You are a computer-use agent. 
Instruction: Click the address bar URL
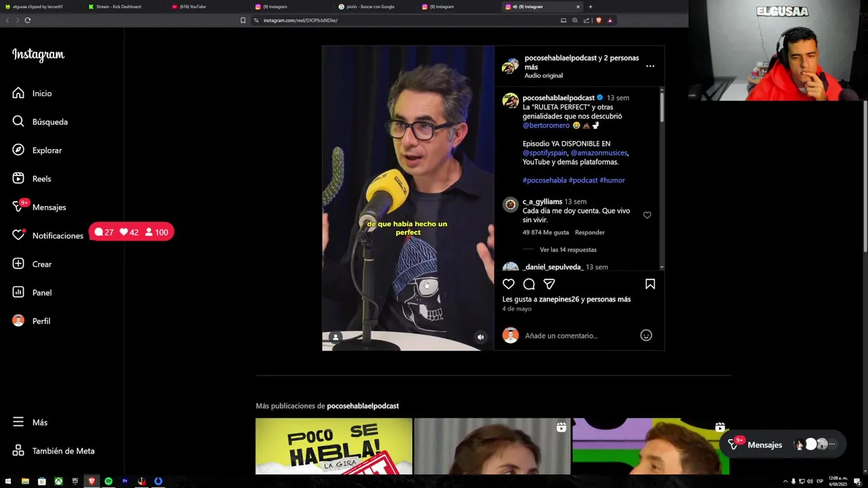coord(300,20)
